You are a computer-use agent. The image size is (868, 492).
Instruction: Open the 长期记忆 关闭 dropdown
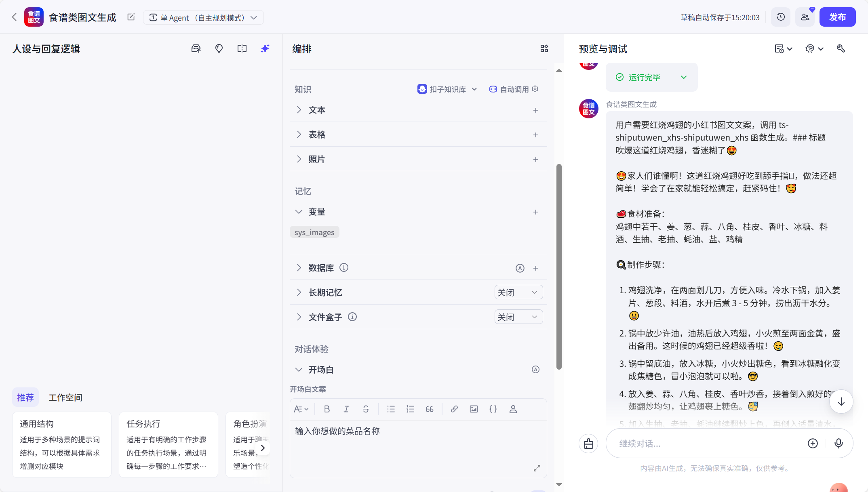(x=518, y=292)
